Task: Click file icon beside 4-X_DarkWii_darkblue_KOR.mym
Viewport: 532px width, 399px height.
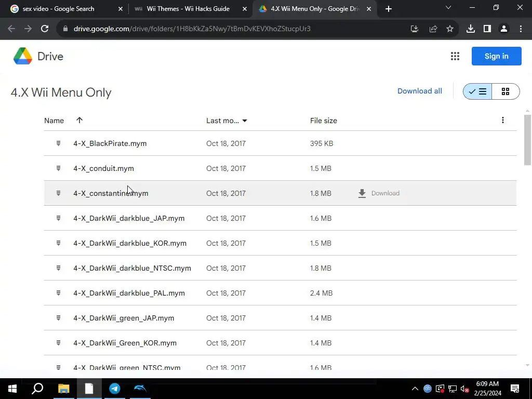Action: [58, 243]
